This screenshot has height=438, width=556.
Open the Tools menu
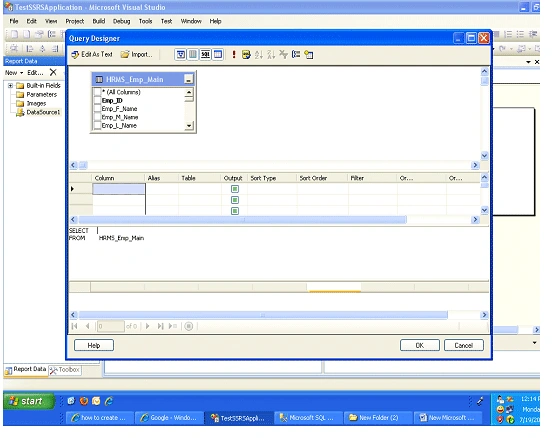point(145,21)
